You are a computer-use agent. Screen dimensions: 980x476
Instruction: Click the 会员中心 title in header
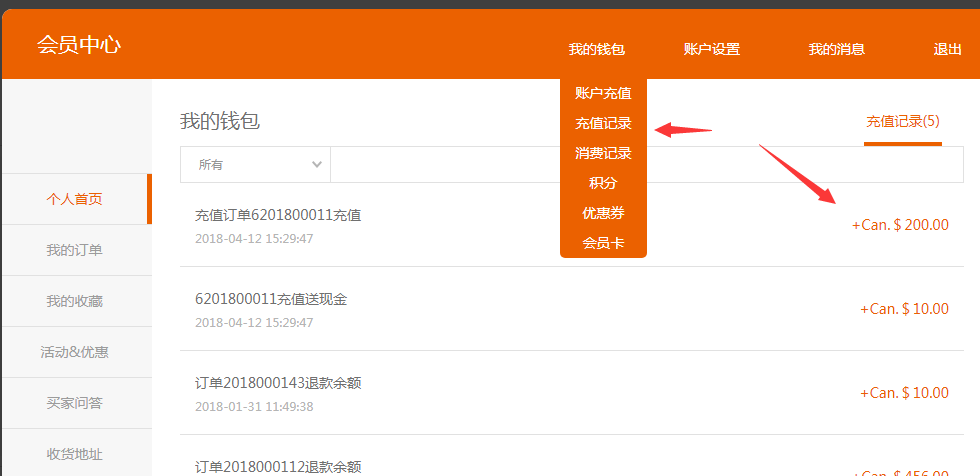tap(79, 45)
